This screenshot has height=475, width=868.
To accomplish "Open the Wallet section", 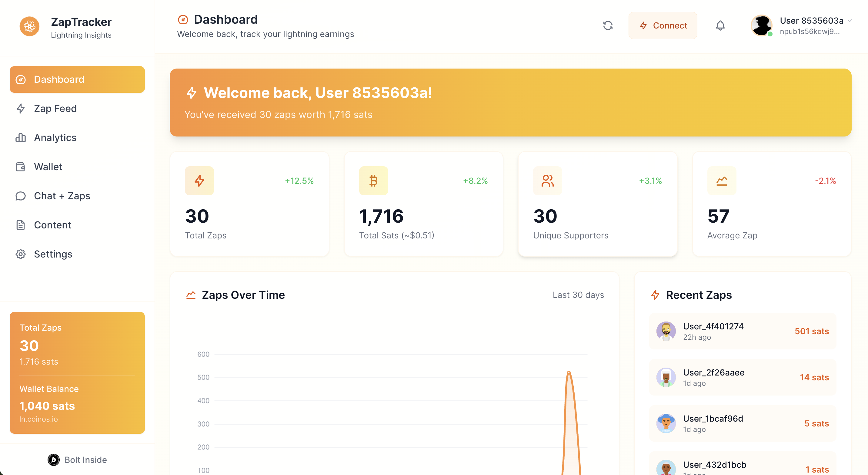I will 48,167.
